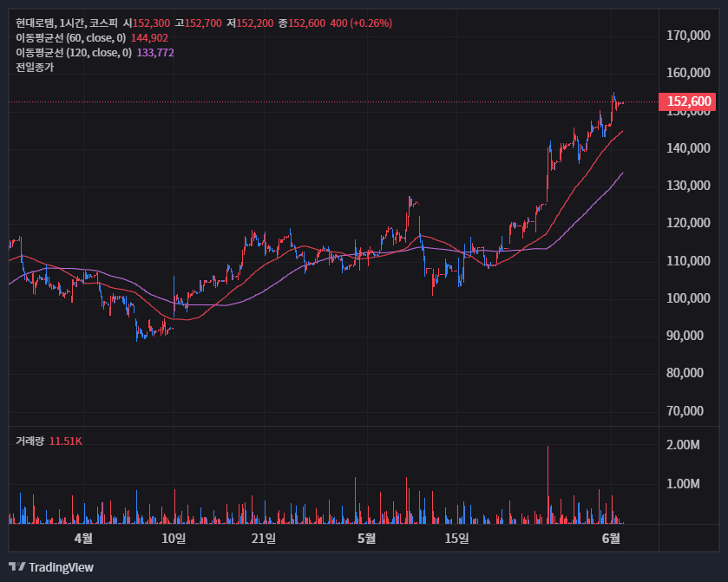This screenshot has width=728, height=582.
Task: Click the 70,000 price axis label
Action: (x=685, y=411)
